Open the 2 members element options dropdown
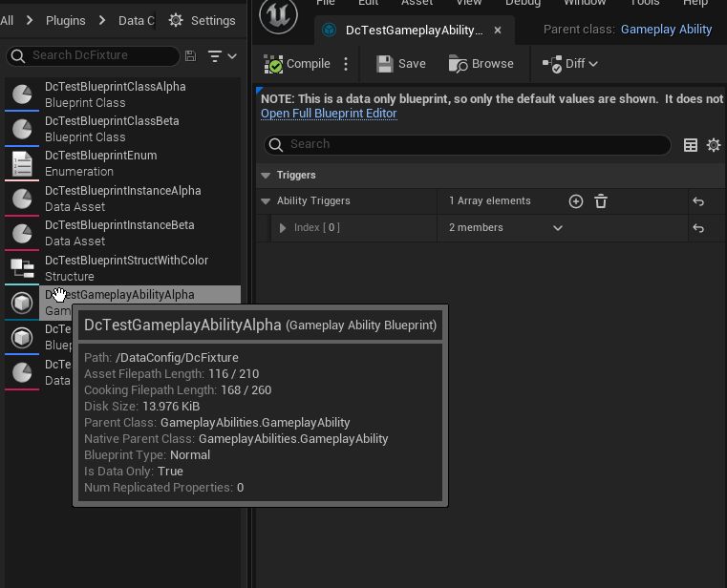The image size is (727, 588). tap(558, 228)
